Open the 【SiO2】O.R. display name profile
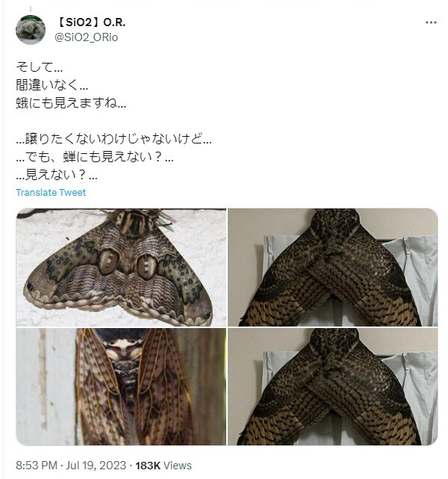The width and height of the screenshot is (448, 479). [90, 22]
